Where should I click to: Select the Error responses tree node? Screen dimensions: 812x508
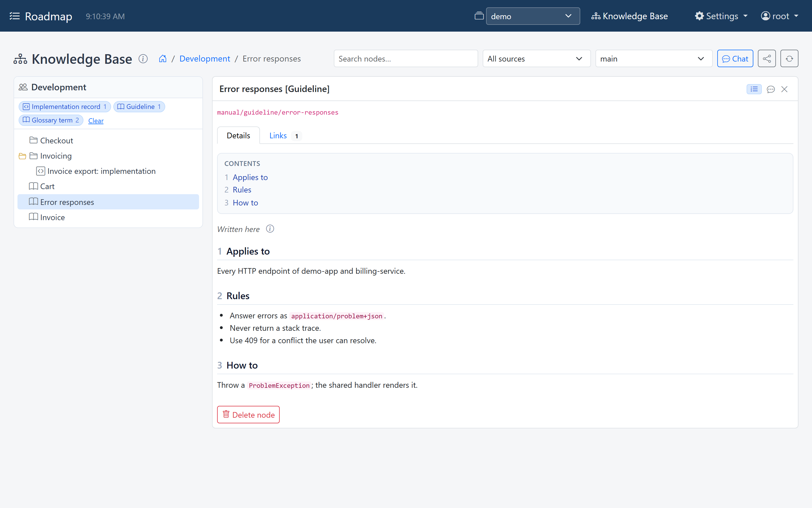tap(108, 202)
